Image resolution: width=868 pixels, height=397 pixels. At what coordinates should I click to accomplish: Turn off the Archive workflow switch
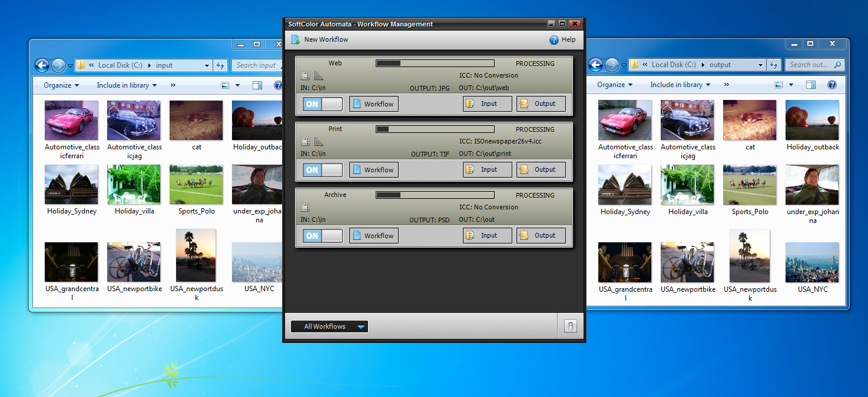(322, 236)
